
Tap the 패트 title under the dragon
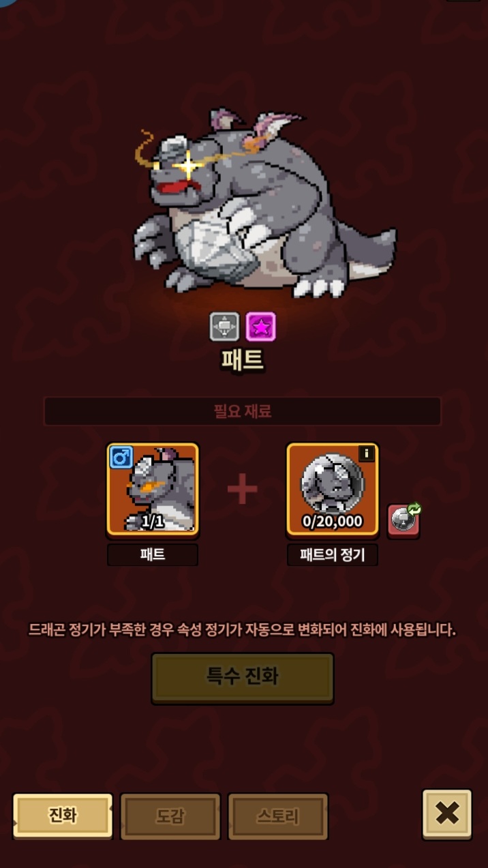click(243, 359)
